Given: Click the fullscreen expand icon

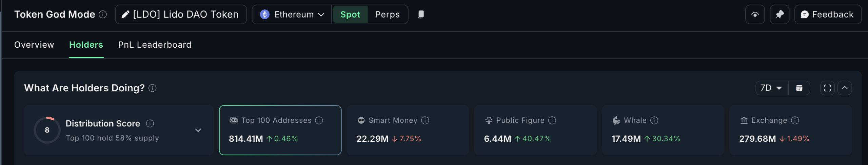Looking at the screenshot, I should [x=827, y=88].
